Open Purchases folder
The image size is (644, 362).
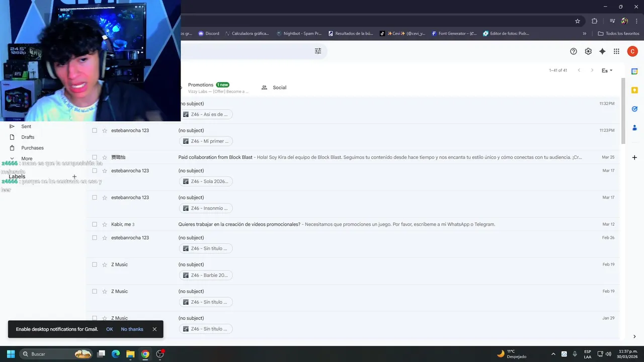pos(32,148)
